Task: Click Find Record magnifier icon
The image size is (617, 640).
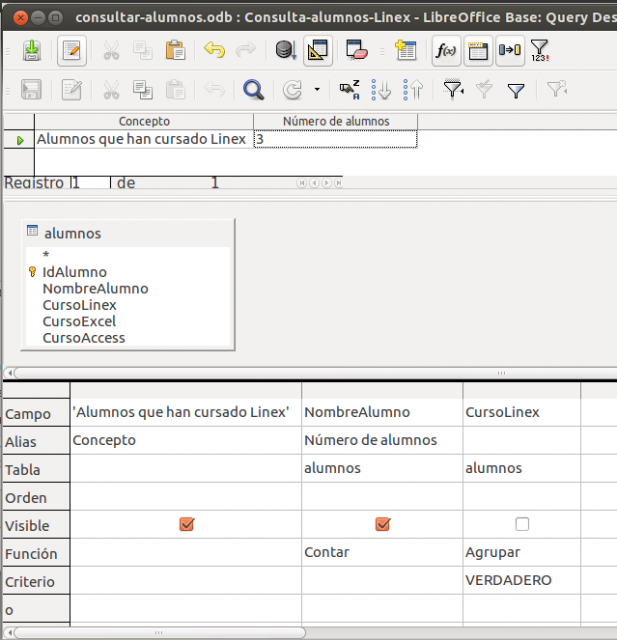Action: click(253, 89)
